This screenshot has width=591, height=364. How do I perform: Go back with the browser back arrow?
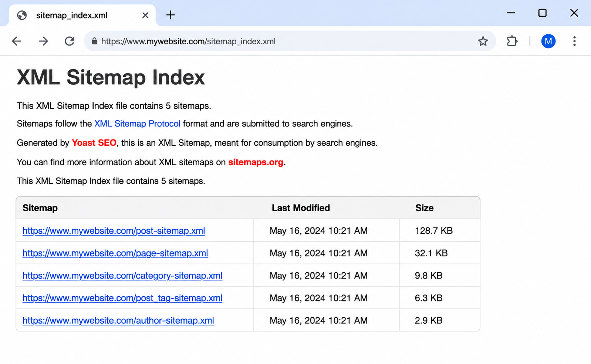pyautogui.click(x=17, y=41)
